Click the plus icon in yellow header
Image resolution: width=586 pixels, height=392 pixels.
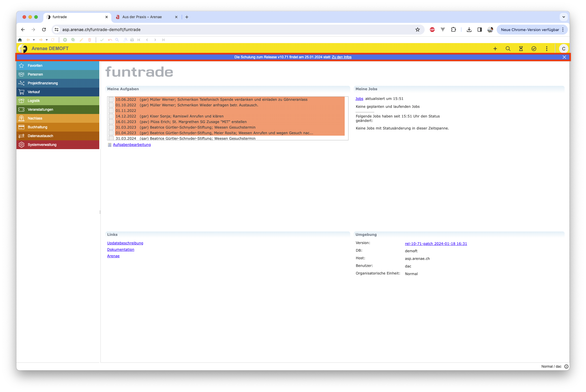pyautogui.click(x=495, y=49)
